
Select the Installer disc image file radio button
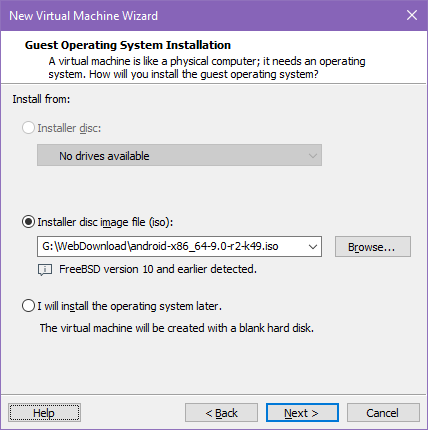coord(28,222)
